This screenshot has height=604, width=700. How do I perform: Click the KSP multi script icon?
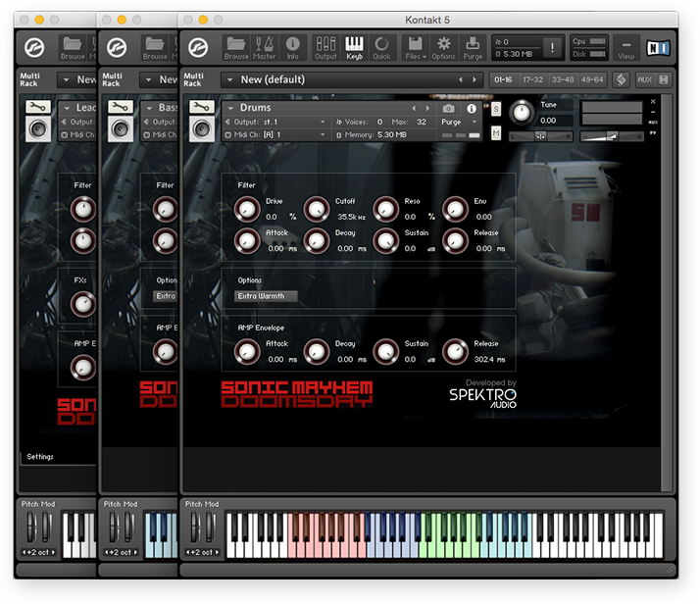click(621, 79)
